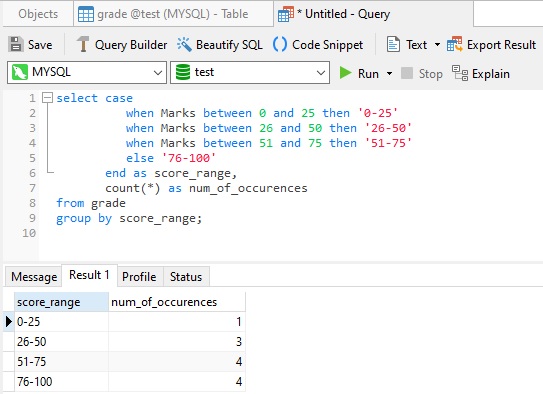The image size is (543, 394).
Task: Click the Beautify SQL wand icon
Action: (184, 44)
